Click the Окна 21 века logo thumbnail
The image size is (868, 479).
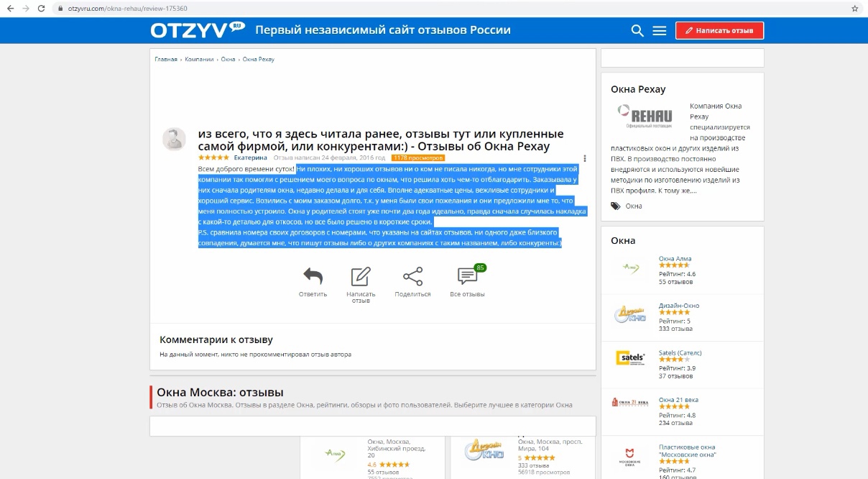(629, 402)
